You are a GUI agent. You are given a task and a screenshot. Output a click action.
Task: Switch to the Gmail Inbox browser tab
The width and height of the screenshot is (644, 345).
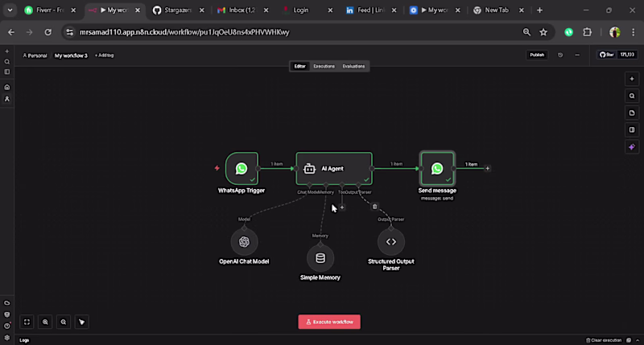[x=242, y=10]
